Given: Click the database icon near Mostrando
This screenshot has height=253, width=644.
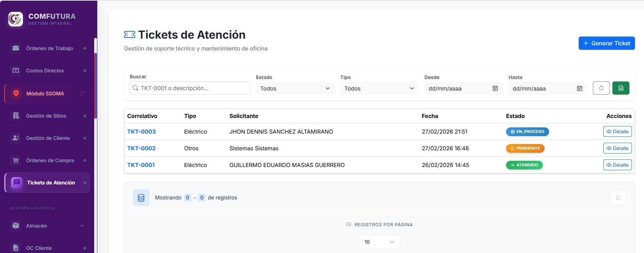Looking at the screenshot, I should point(141,198).
